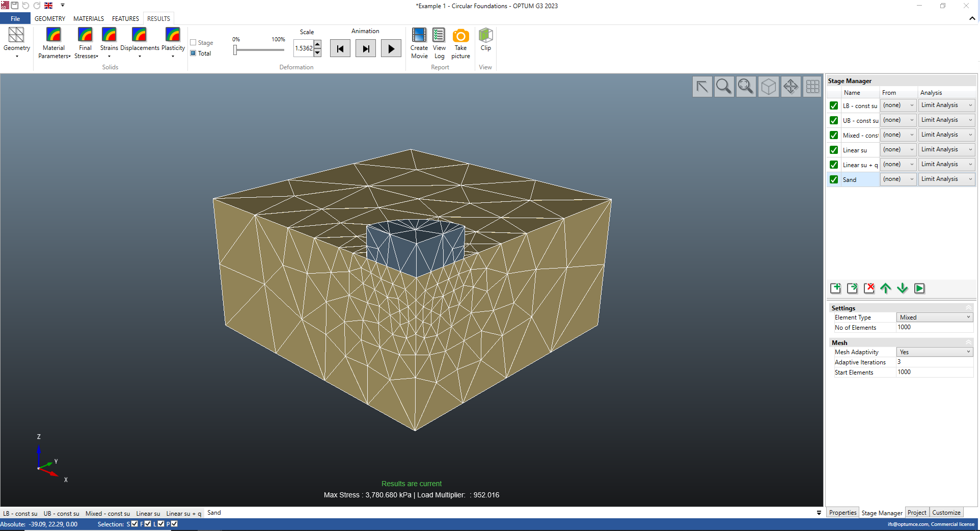Image resolution: width=980 pixels, height=531 pixels.
Task: Open Material Parameters results
Action: pyautogui.click(x=54, y=43)
